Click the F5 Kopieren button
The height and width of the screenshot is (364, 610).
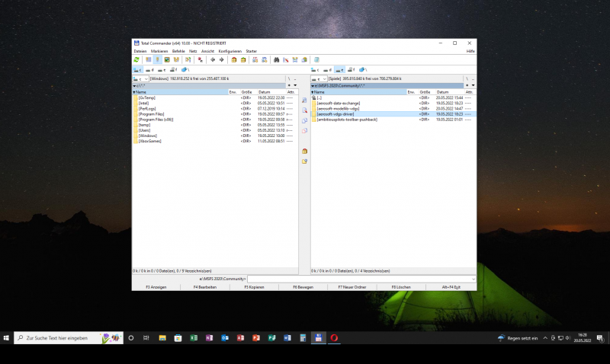coord(254,287)
